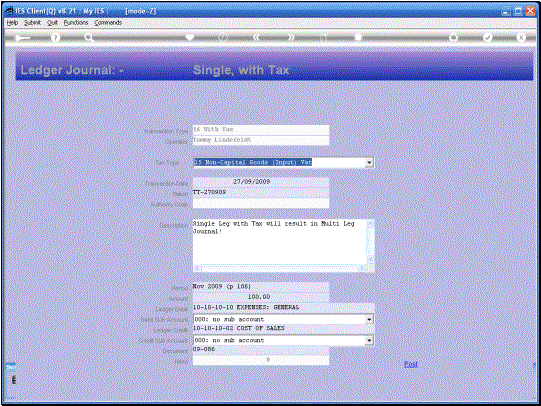This screenshot has width=541, height=406.
Task: Click the Description box vertical scrollbar
Action: click(x=370, y=241)
